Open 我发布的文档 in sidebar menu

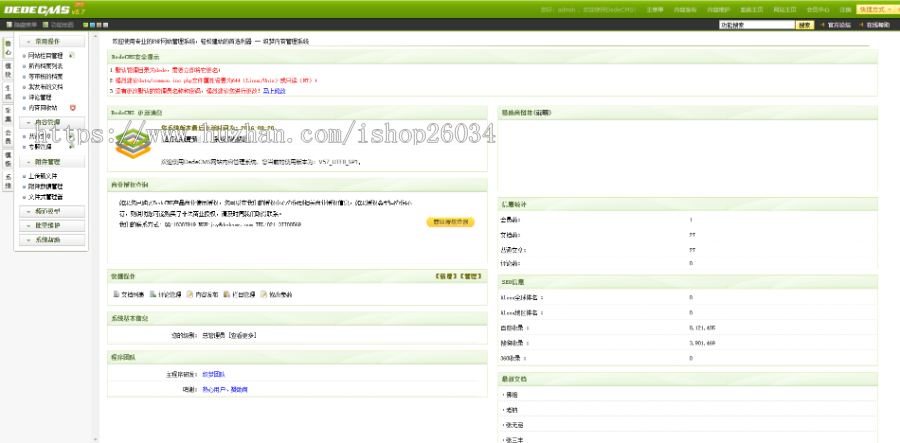[x=46, y=87]
